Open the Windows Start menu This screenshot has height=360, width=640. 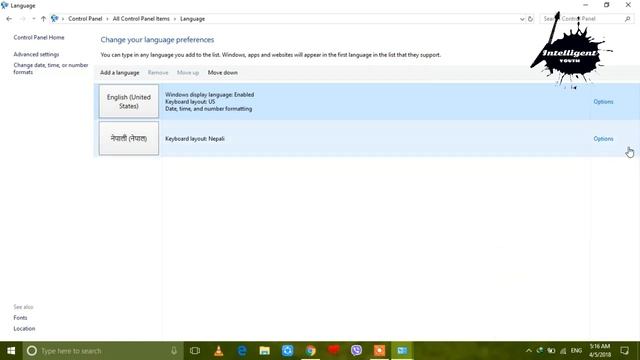pyautogui.click(x=11, y=351)
